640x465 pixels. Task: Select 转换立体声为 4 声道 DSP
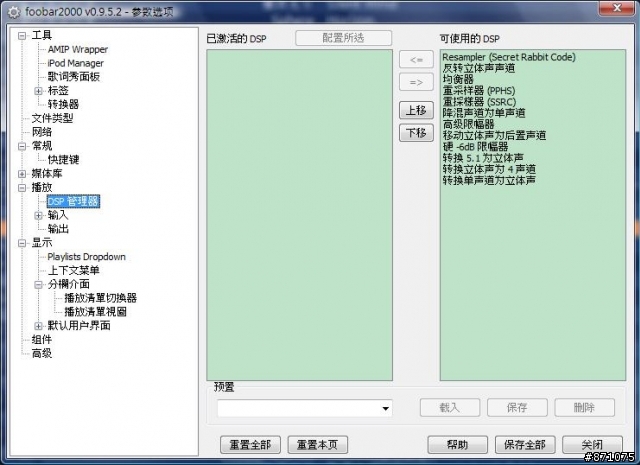click(x=489, y=169)
